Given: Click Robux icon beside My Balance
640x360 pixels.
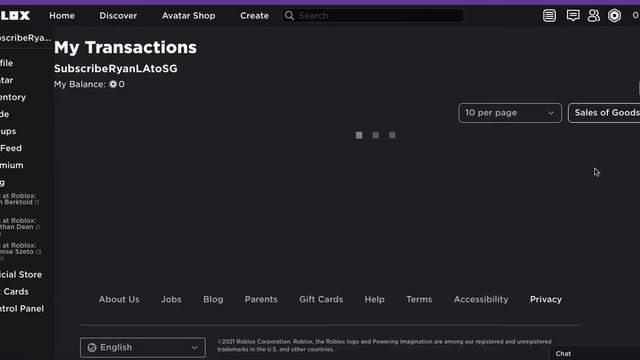Looking at the screenshot, I should [x=113, y=84].
